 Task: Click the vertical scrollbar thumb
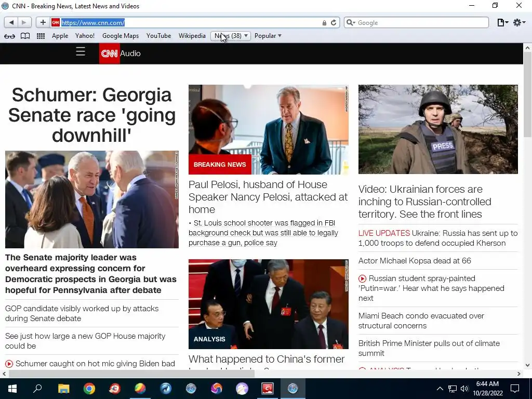pyautogui.click(x=527, y=96)
